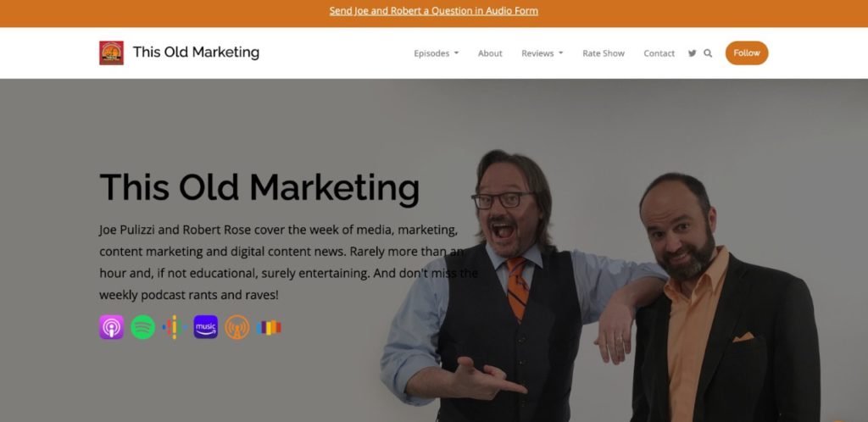Click the photo of the two hosts
The height and width of the screenshot is (422, 868).
point(601,285)
